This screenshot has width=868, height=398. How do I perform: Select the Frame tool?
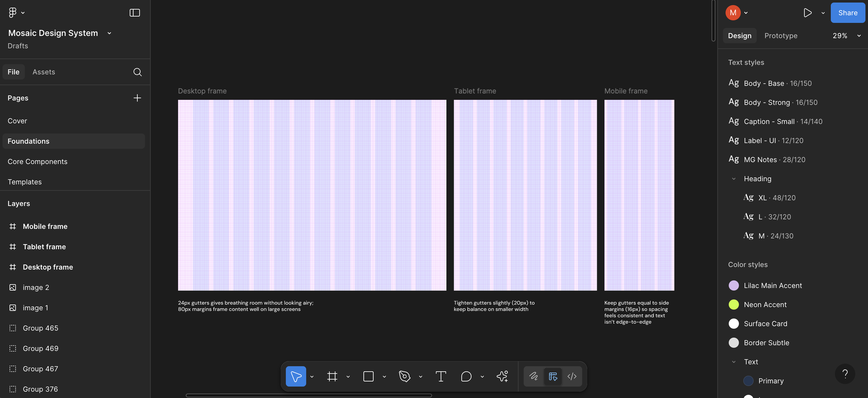[332, 376]
